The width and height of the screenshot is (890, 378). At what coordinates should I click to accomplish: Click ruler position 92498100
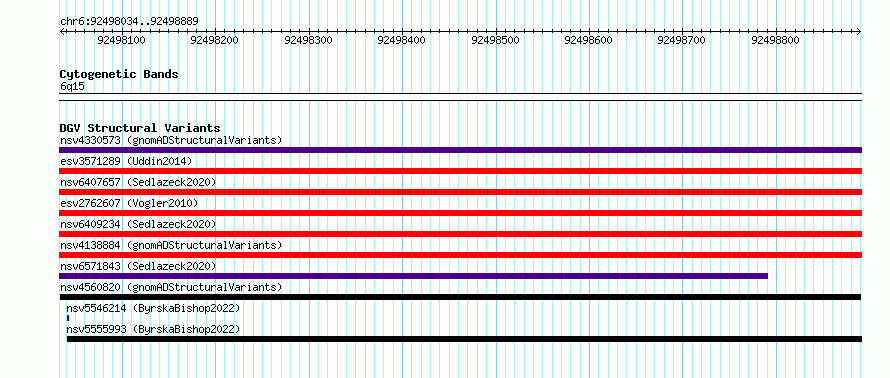121,40
